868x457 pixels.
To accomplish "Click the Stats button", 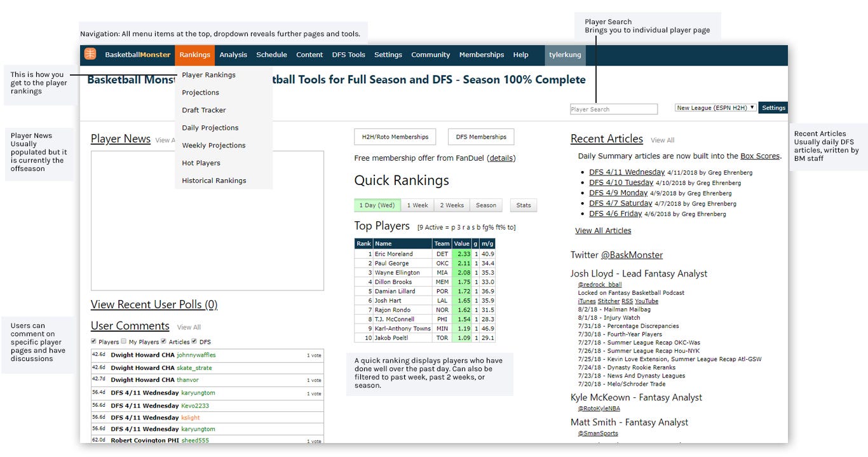I will 524,205.
